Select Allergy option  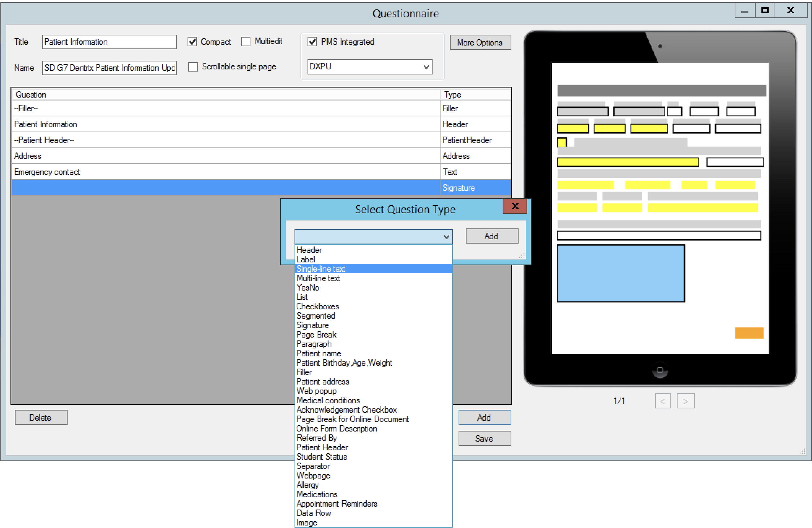[373, 485]
